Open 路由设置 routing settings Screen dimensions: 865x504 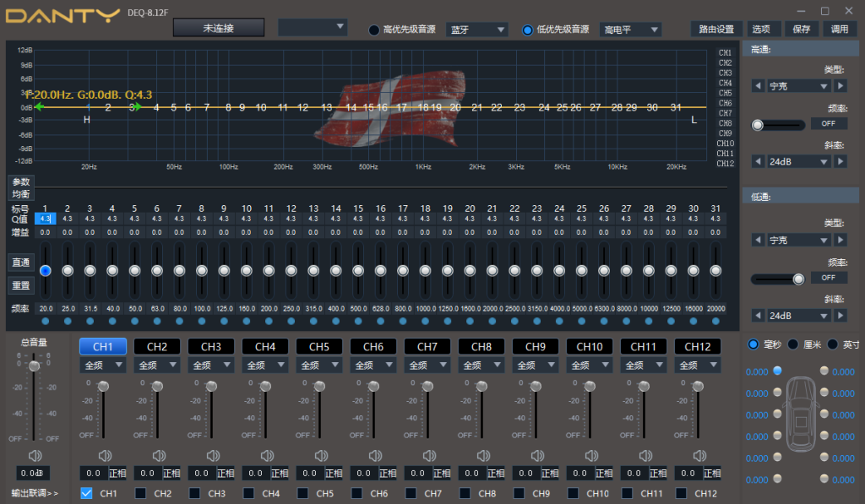point(716,30)
